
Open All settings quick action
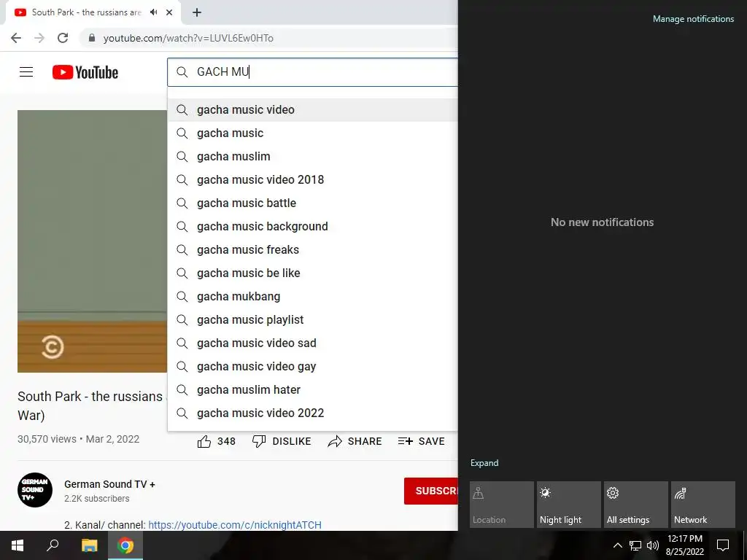(x=636, y=505)
